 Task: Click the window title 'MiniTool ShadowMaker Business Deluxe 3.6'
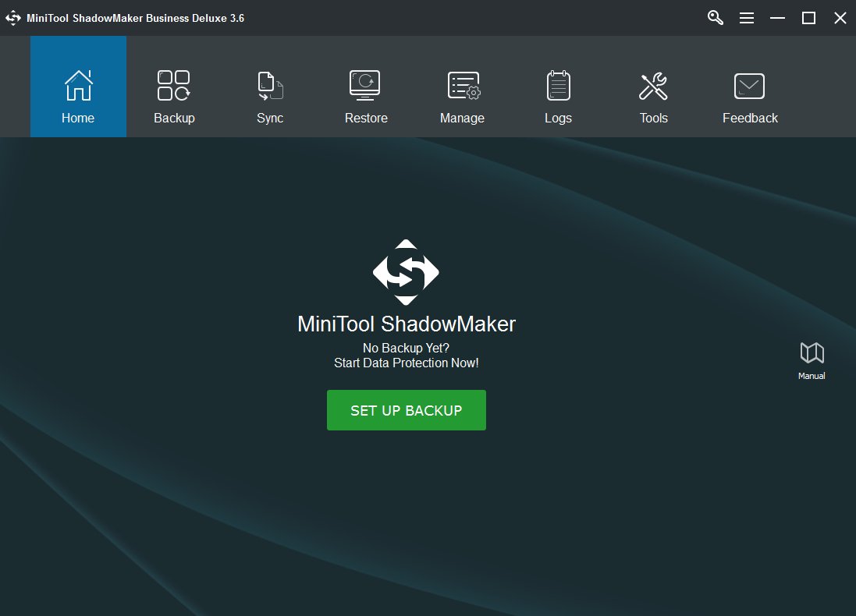coord(136,18)
